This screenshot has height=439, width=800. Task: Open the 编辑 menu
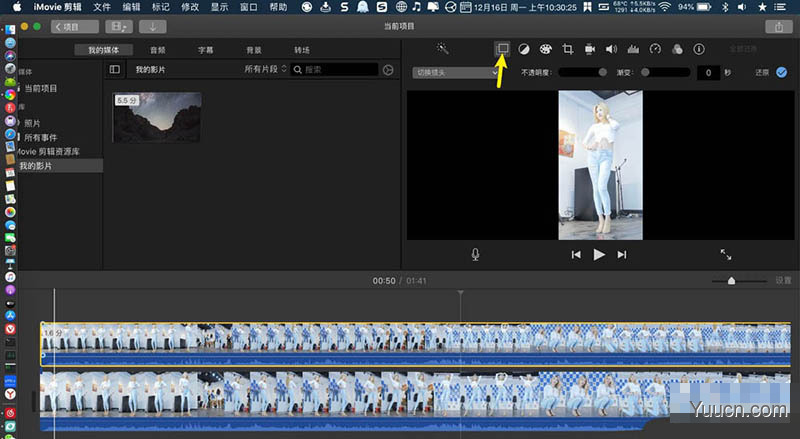131,7
